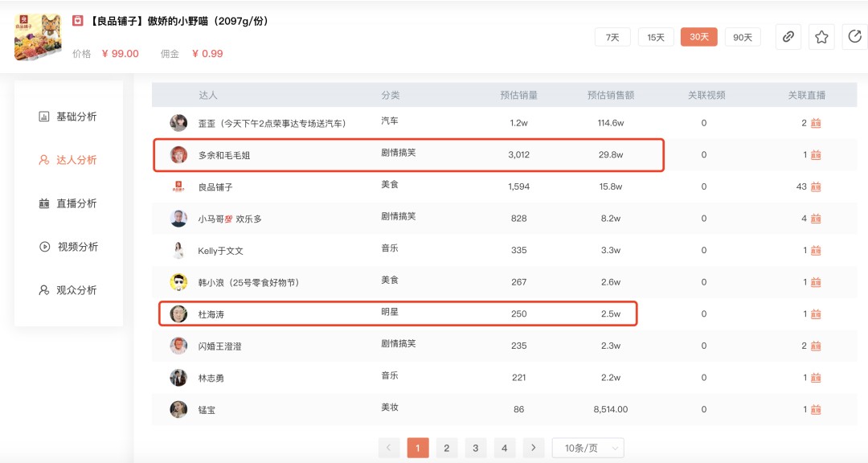The height and width of the screenshot is (463, 868).
Task: Open 林志勇 profile name
Action: tap(211, 379)
